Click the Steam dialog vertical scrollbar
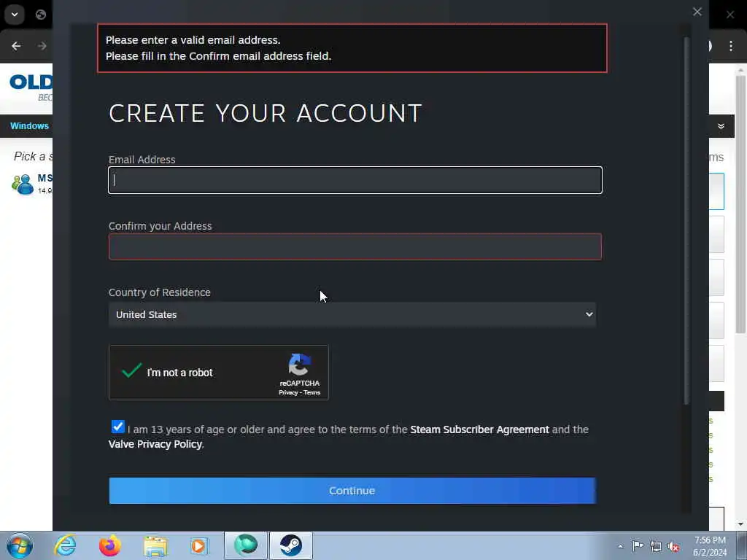Image resolution: width=747 pixels, height=560 pixels. click(686, 221)
